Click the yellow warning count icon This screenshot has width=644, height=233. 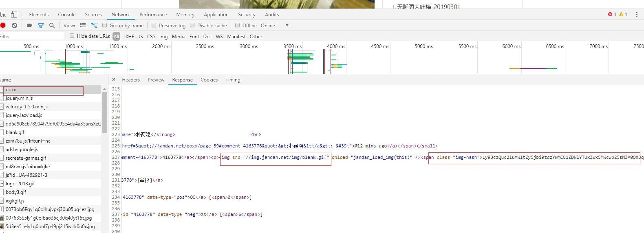pos(621,14)
